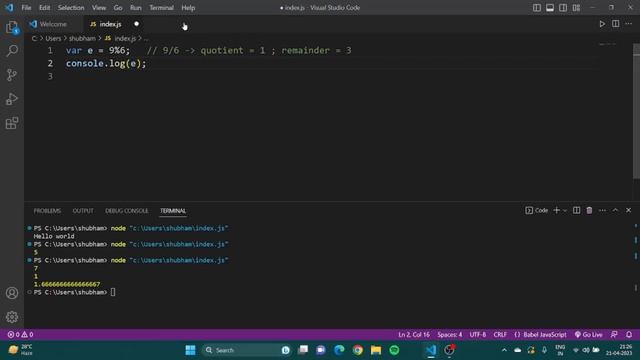Open Customize Layout icon
Screen dimensions: 640x360
point(576,8)
